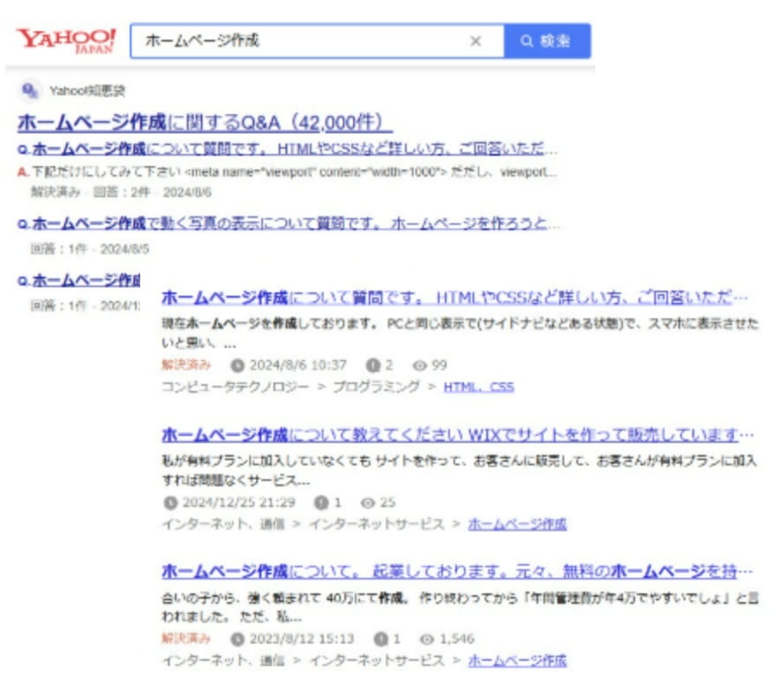The height and width of the screenshot is (692, 784).
Task: Click the snippet starting 私が有料プランに加入していなくても
Action: point(459,471)
